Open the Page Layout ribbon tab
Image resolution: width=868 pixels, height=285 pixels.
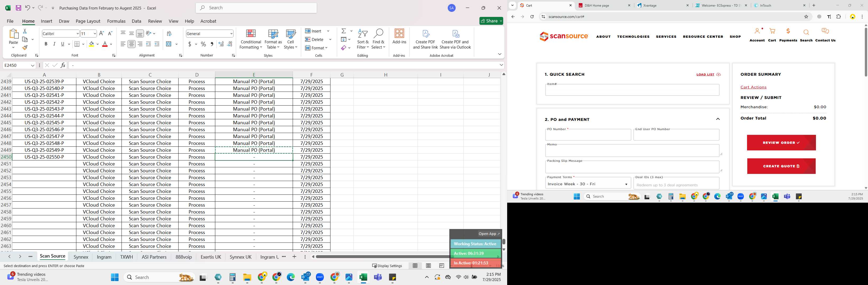88,21
